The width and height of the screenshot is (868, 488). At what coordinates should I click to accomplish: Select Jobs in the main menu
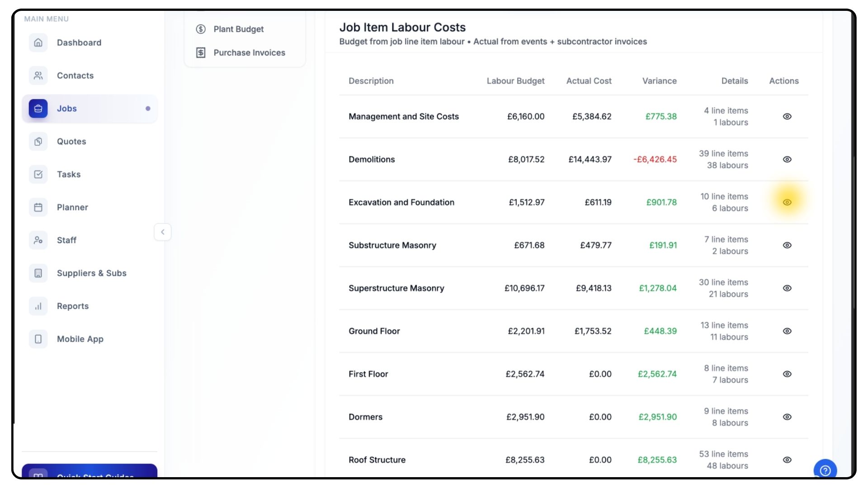[x=67, y=108]
